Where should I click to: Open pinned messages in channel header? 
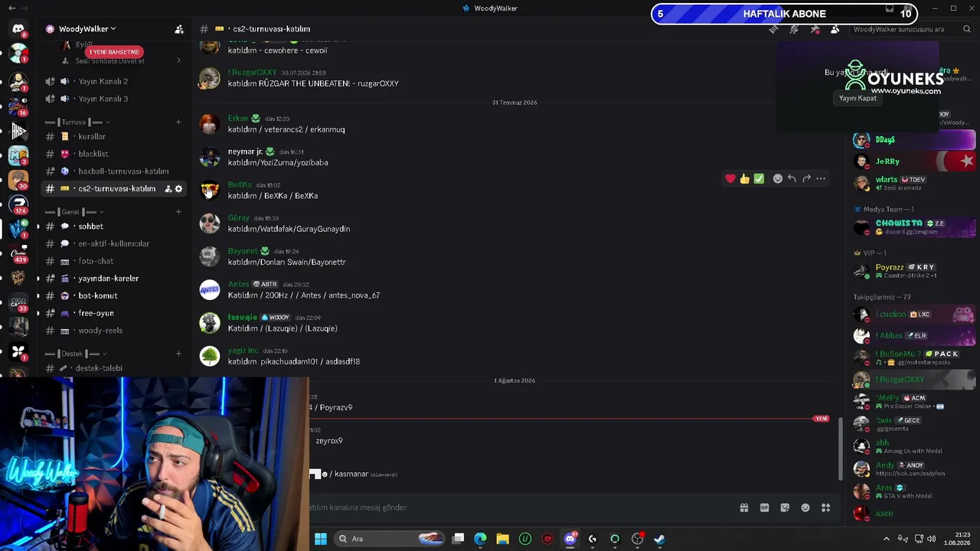815,29
